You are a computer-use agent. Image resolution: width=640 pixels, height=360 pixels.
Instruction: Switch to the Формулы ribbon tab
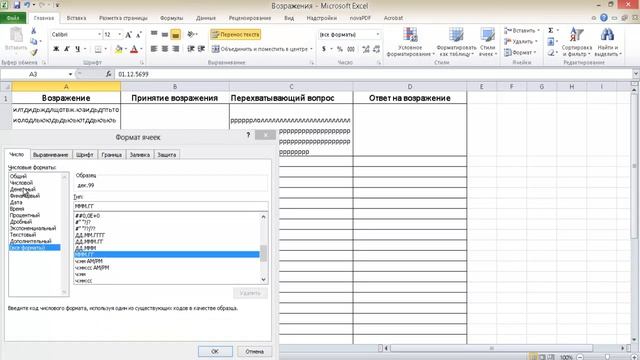click(171, 18)
